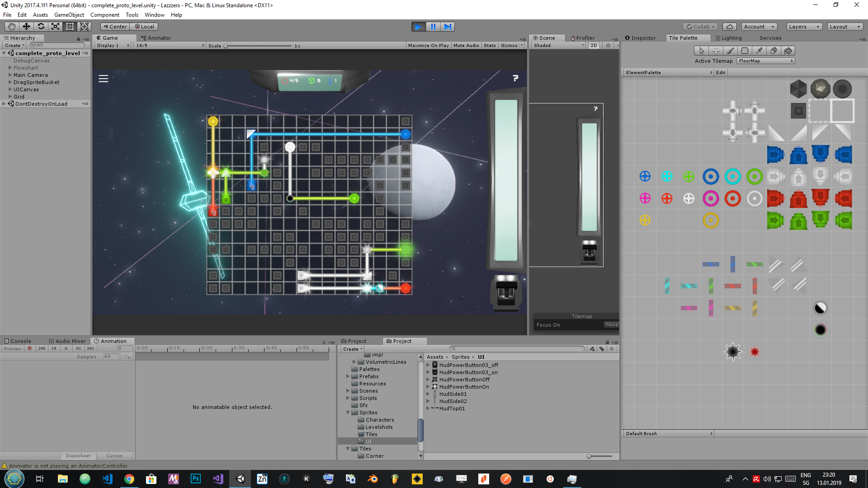Select the Rotate tool
This screenshot has height=488, width=868.
coord(41,27)
